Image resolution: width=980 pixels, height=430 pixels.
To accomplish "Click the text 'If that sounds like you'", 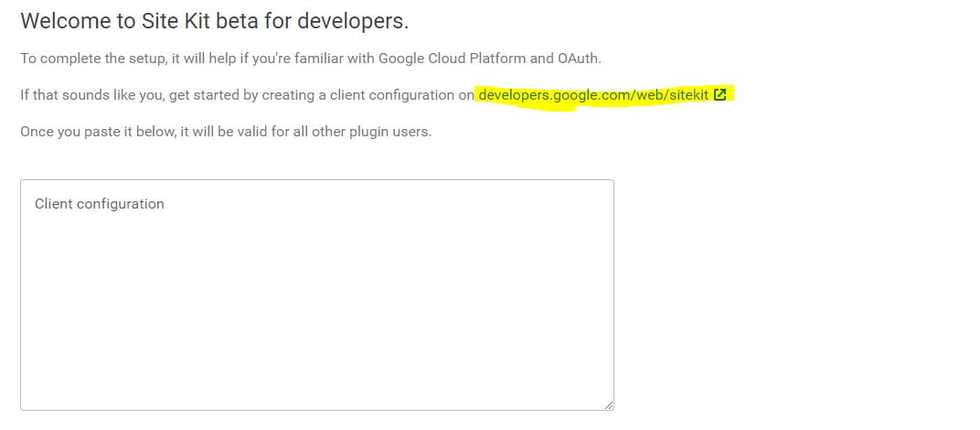I will 91,95.
